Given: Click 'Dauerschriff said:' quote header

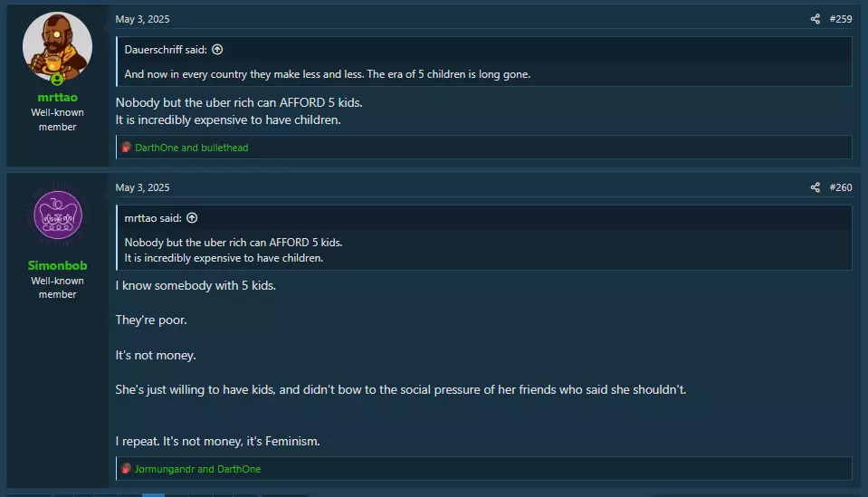Looking at the screenshot, I should click(x=166, y=50).
